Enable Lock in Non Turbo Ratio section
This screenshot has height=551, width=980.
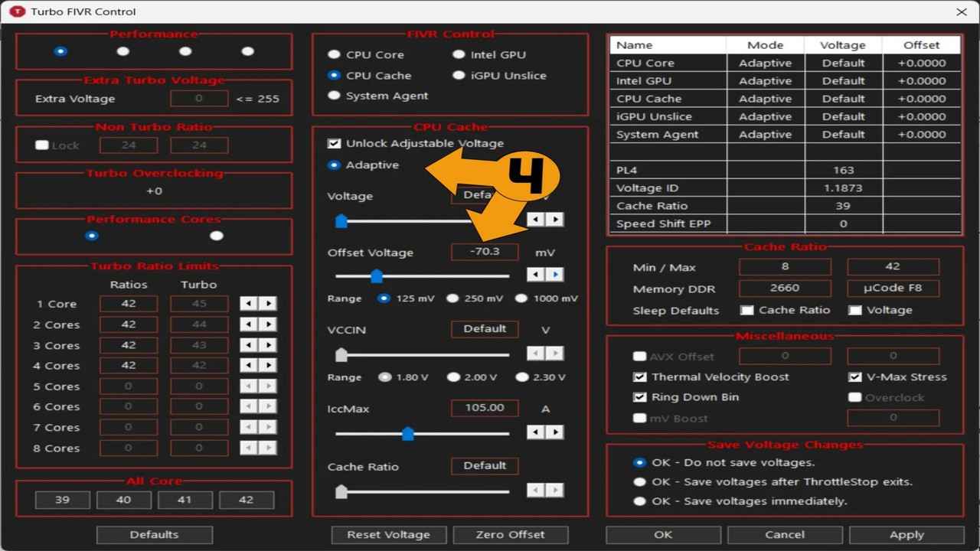click(x=41, y=145)
